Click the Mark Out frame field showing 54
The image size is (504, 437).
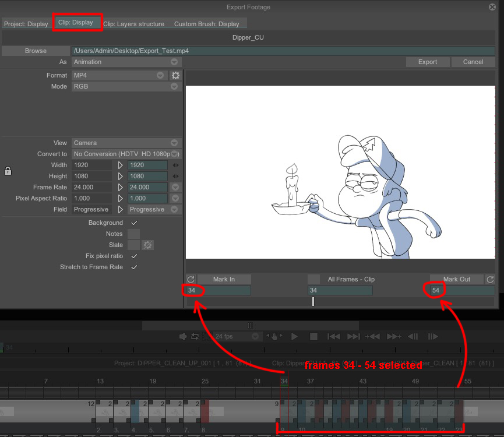pos(462,291)
